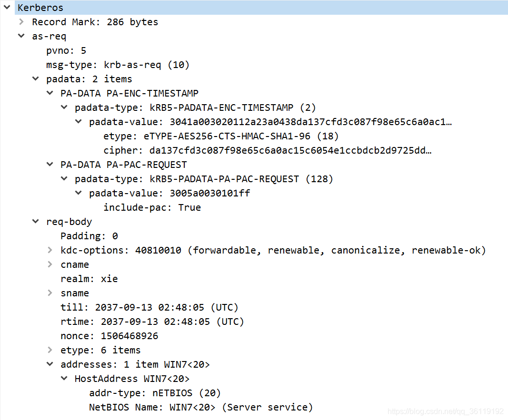Select the cname row

tap(75, 264)
